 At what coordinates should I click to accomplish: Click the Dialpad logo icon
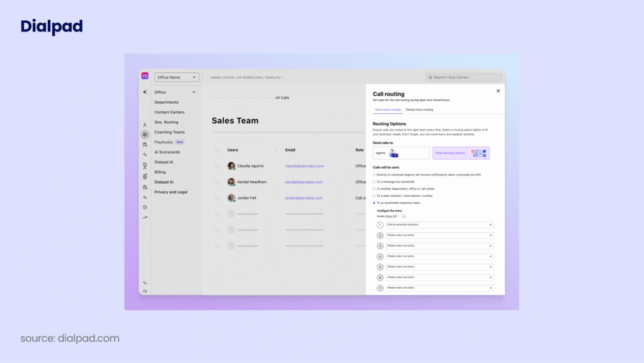click(x=143, y=75)
